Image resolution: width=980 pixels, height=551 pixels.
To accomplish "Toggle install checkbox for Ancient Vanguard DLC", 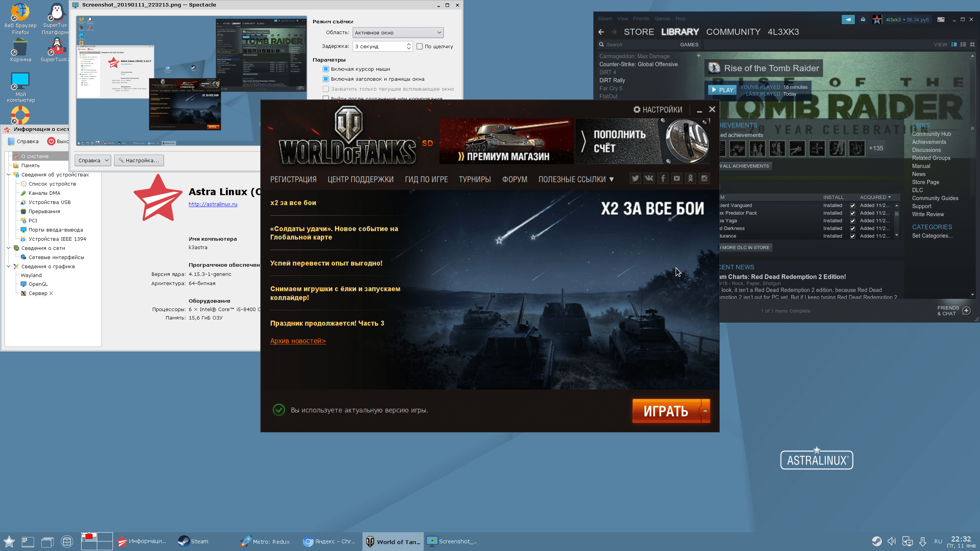I will [853, 205].
